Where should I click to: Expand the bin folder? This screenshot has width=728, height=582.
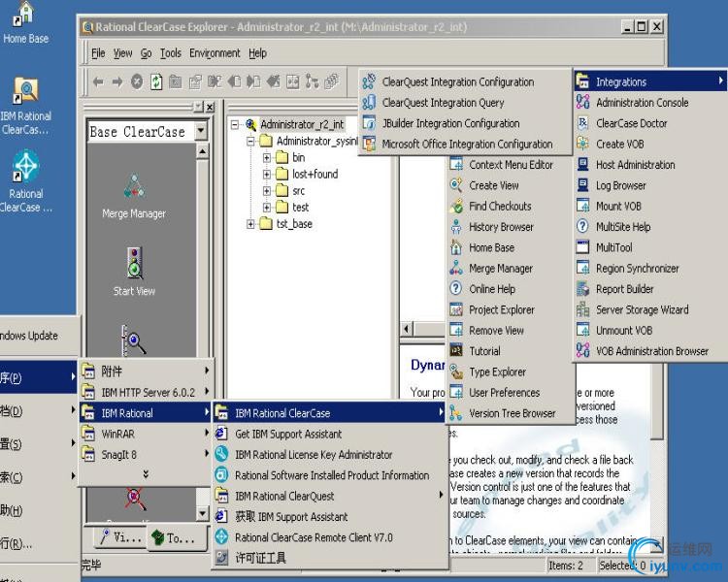point(267,158)
